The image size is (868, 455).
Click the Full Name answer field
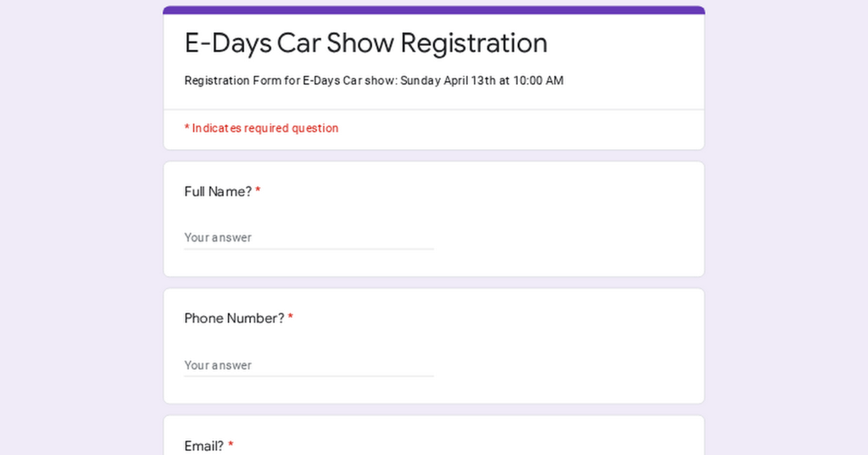tap(309, 238)
